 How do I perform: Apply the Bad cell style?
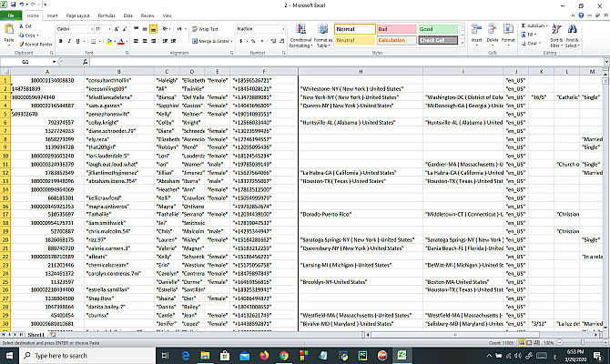[396, 29]
